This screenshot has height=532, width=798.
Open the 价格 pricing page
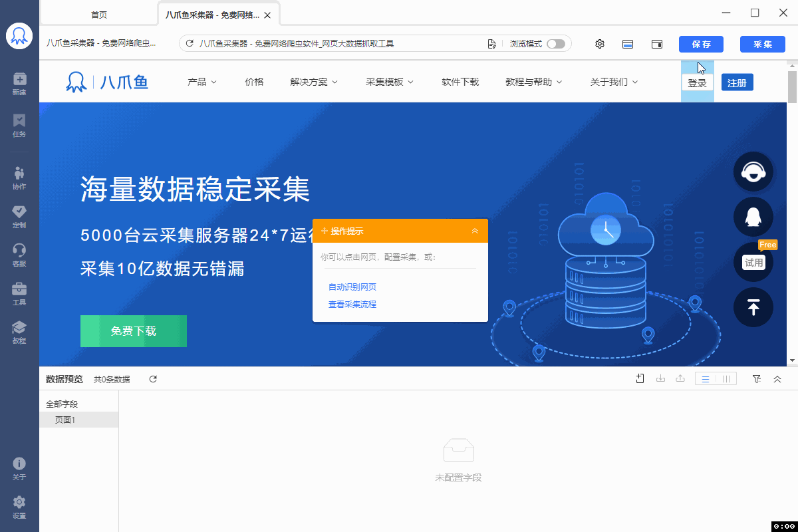point(254,82)
